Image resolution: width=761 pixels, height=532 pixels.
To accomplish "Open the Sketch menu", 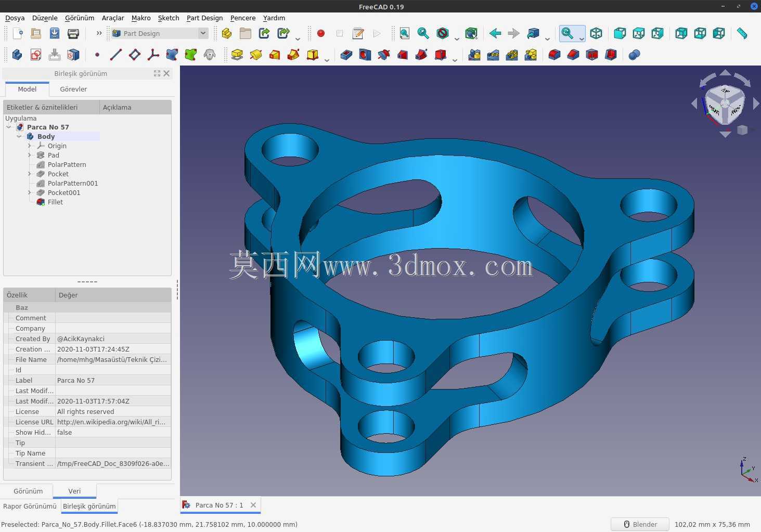I will (x=169, y=18).
